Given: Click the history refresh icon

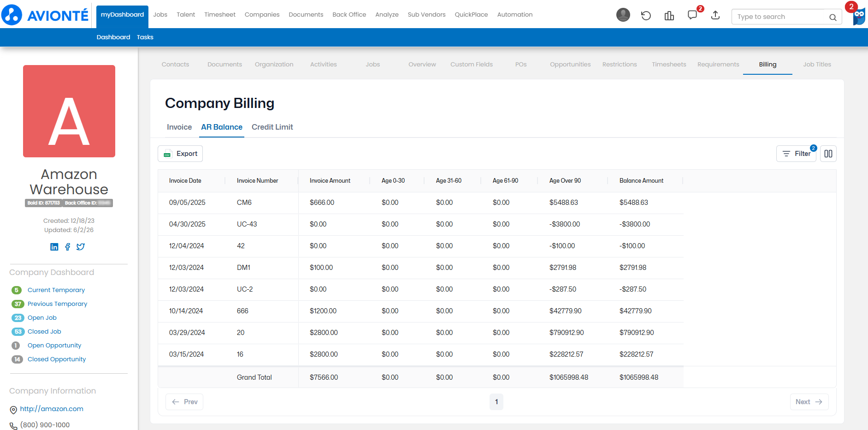Looking at the screenshot, I should coord(646,16).
